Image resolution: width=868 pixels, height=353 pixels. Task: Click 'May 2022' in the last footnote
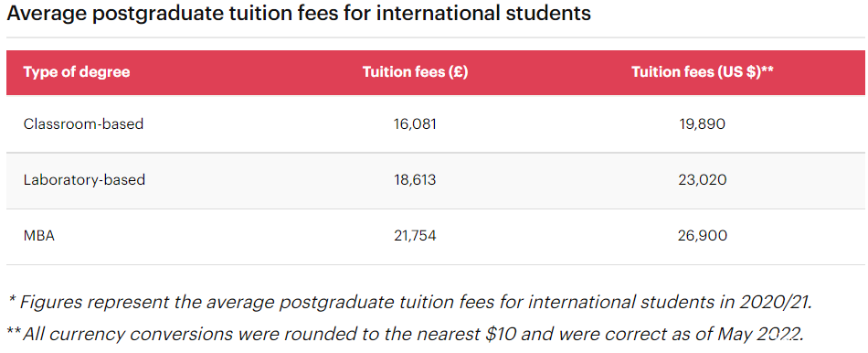click(760, 334)
